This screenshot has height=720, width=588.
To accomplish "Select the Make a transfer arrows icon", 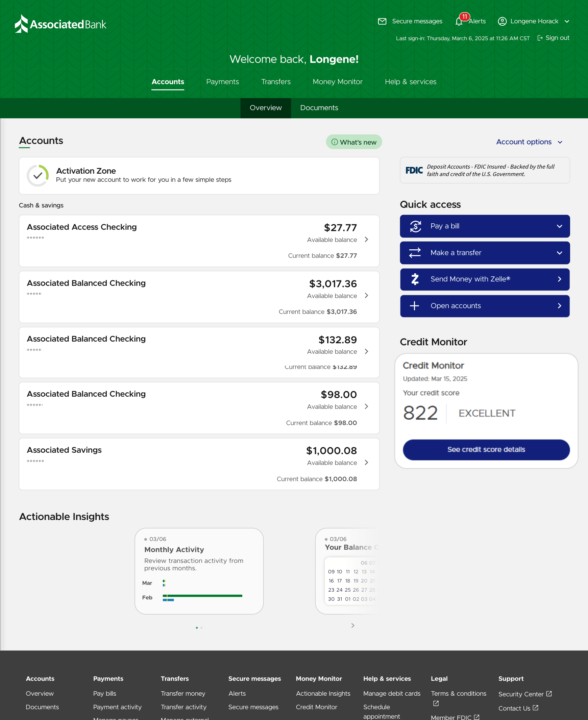I will tap(415, 253).
